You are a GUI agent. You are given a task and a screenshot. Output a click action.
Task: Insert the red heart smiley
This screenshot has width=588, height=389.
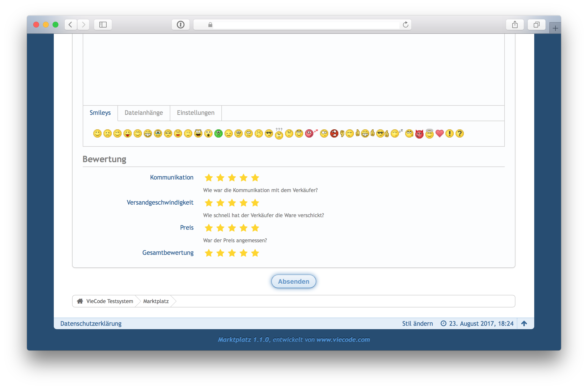(439, 133)
